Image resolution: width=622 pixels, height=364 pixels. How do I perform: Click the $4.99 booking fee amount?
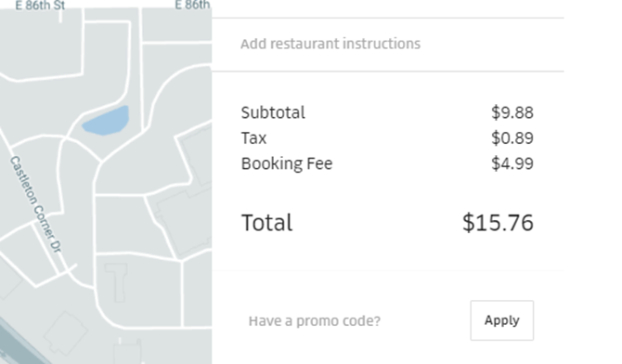[x=512, y=163]
